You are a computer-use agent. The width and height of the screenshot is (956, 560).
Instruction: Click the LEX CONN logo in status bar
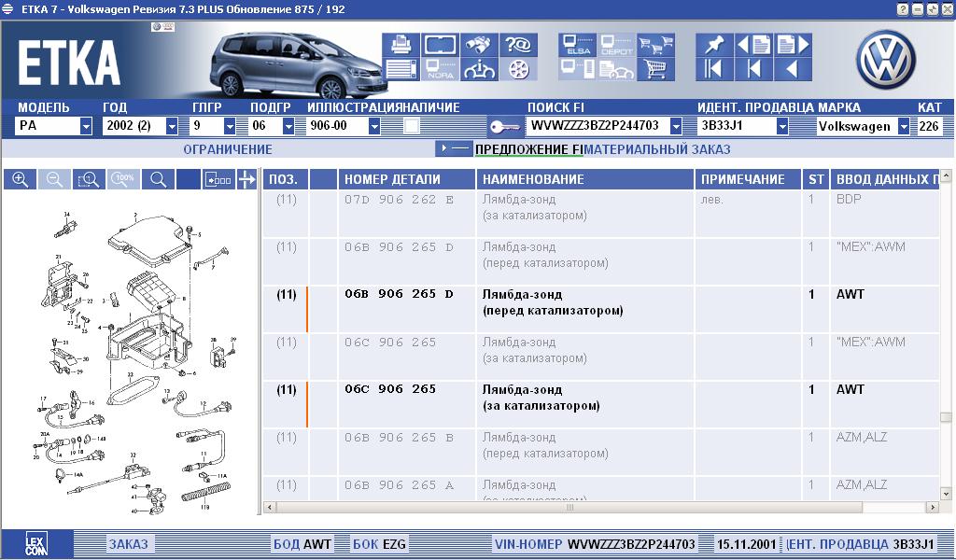37,543
